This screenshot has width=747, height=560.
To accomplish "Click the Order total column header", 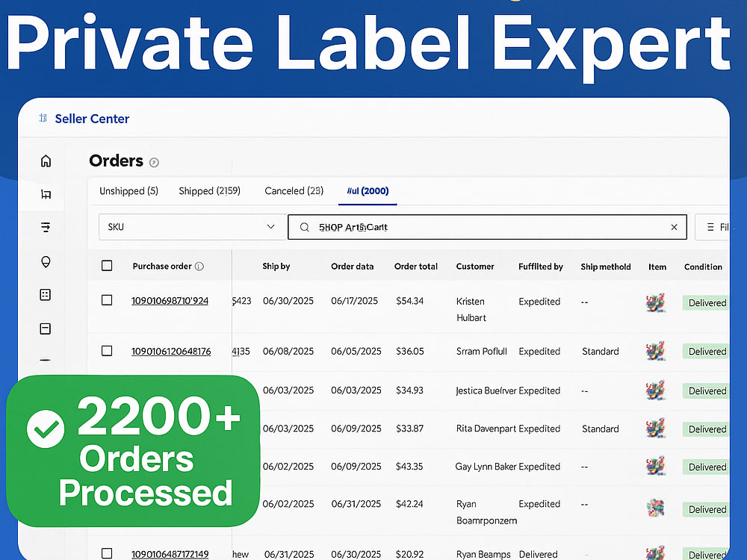I will pyautogui.click(x=416, y=267).
